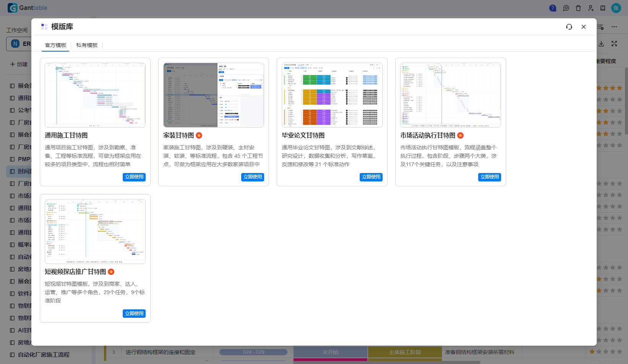
Task: Click the 工作空间 label in sidebar
Action: [17, 30]
